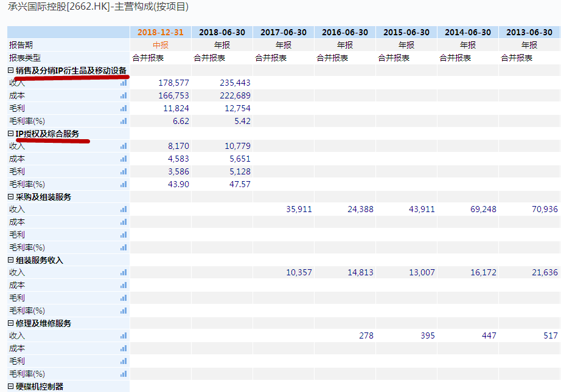Collapse the 销售及分销IP衍生品及移动设备 section
561x392 pixels.
(11, 70)
